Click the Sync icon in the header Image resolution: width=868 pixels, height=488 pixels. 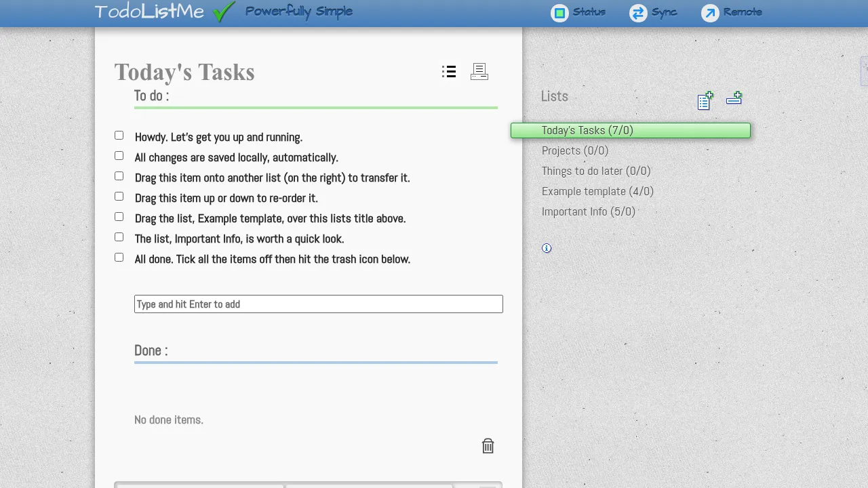[637, 13]
